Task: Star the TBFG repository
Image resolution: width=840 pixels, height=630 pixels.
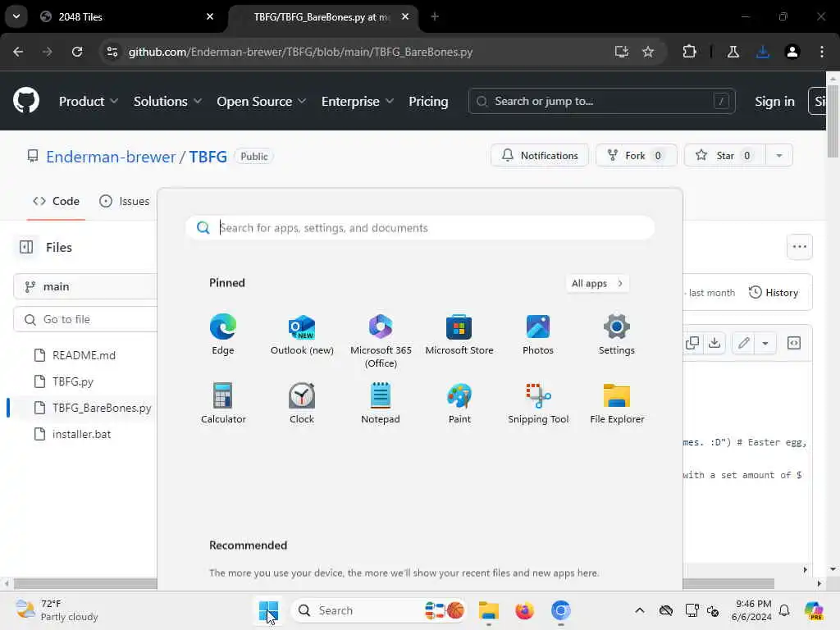Action: click(x=725, y=155)
